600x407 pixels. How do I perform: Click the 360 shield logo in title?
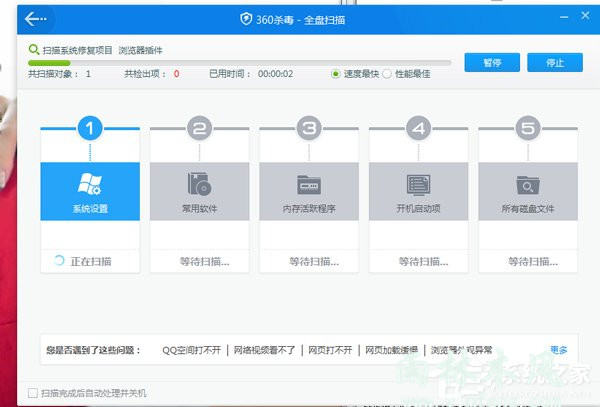[246, 19]
